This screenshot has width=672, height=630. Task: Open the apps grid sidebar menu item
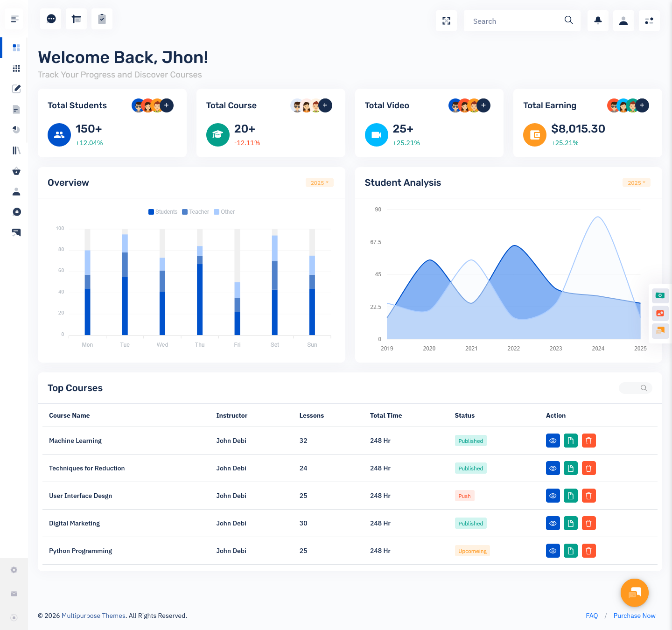pyautogui.click(x=16, y=68)
